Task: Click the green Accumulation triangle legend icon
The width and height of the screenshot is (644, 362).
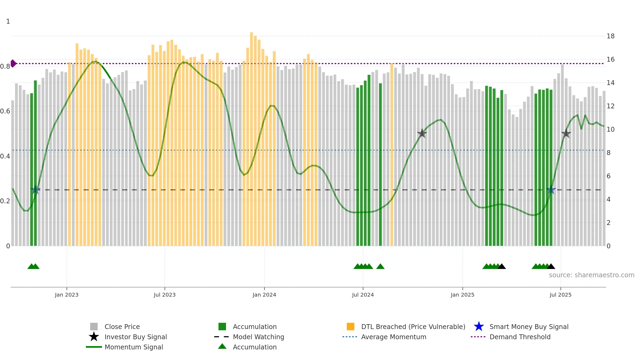Action: pos(222,346)
